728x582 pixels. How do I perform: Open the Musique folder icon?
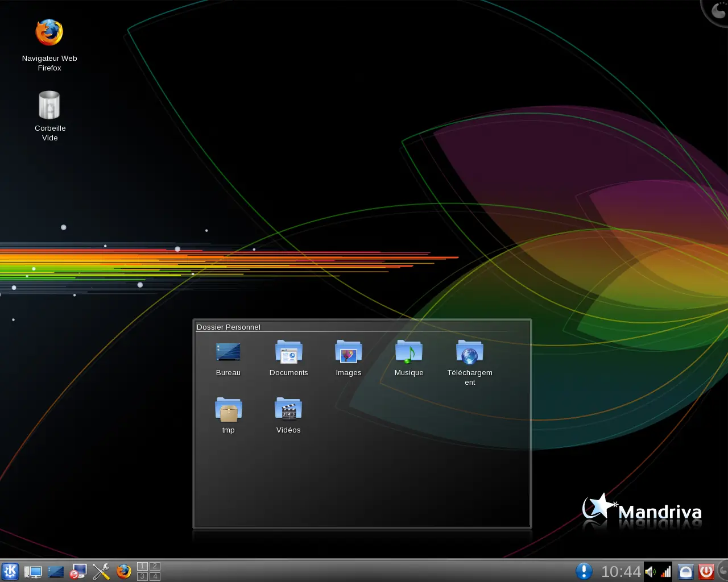(409, 352)
